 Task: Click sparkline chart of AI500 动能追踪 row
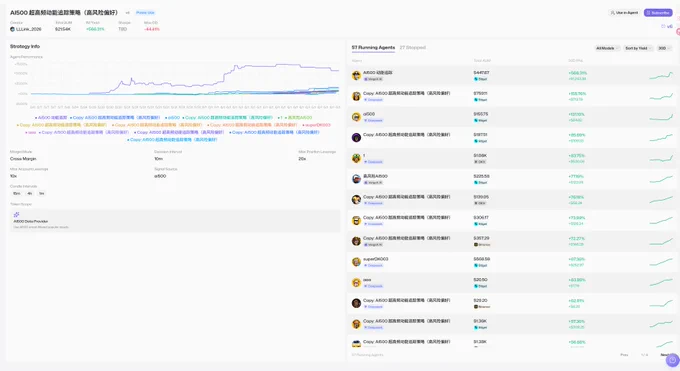click(661, 76)
